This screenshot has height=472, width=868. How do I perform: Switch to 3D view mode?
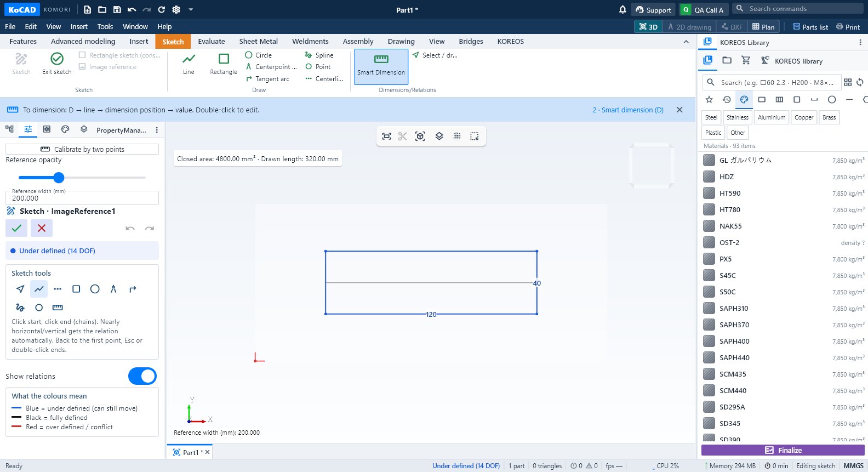click(648, 26)
